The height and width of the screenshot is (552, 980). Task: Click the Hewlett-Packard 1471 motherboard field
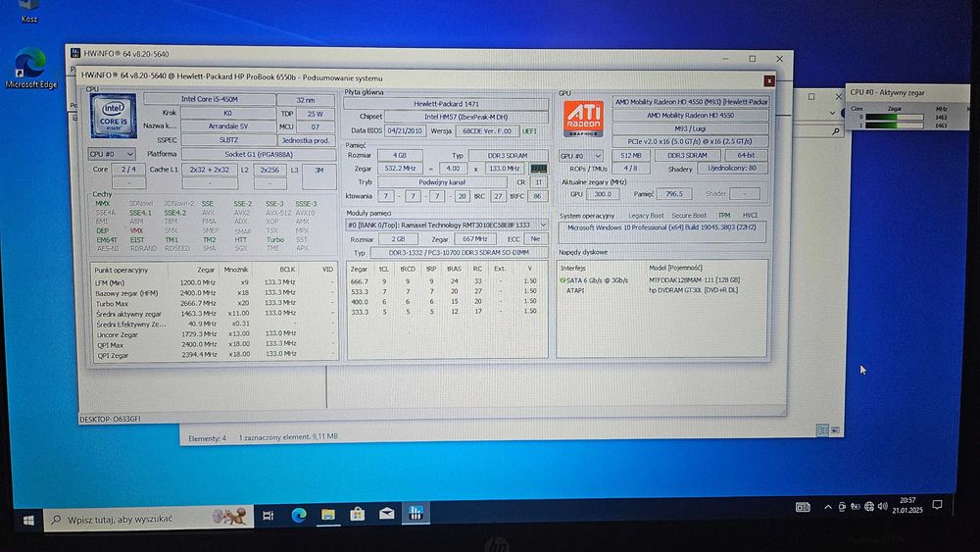[x=446, y=104]
